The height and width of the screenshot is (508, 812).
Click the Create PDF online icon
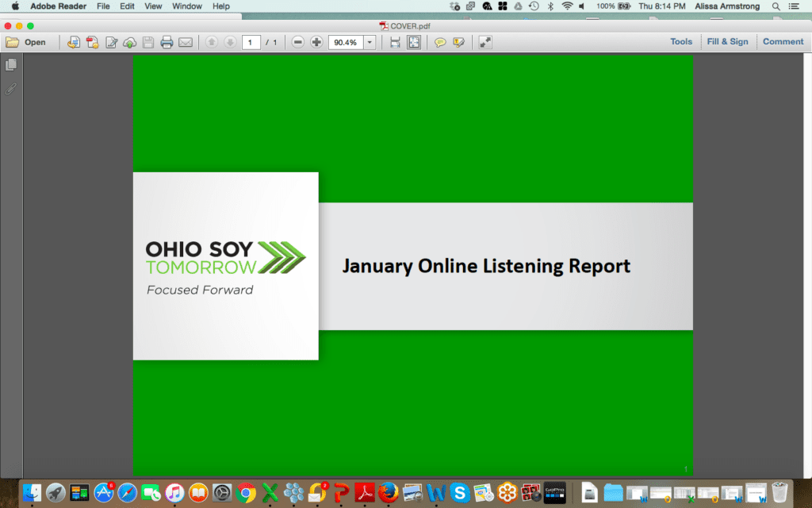[x=92, y=43]
